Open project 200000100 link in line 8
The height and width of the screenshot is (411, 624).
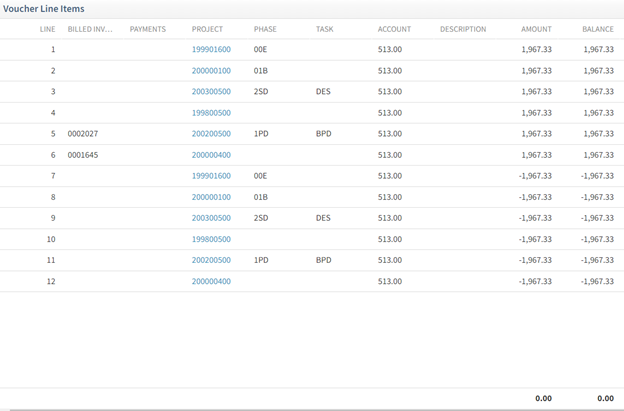click(x=211, y=197)
